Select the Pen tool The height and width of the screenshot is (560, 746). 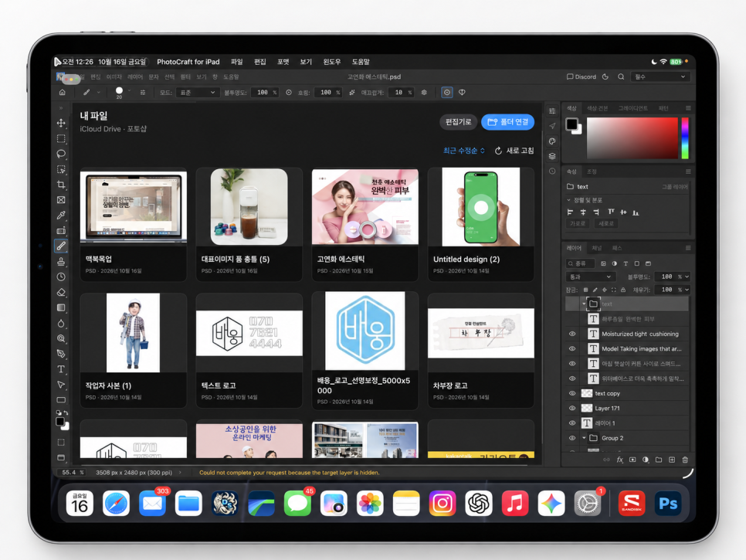point(61,354)
